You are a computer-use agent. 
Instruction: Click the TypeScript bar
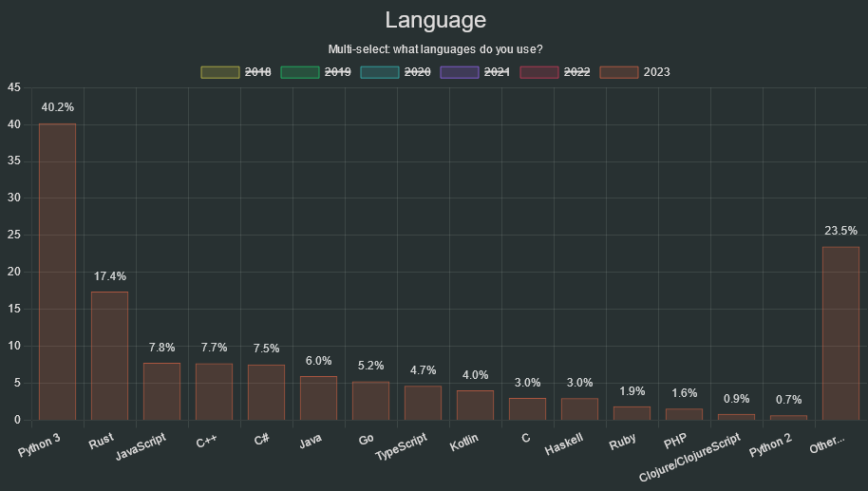[x=423, y=403]
